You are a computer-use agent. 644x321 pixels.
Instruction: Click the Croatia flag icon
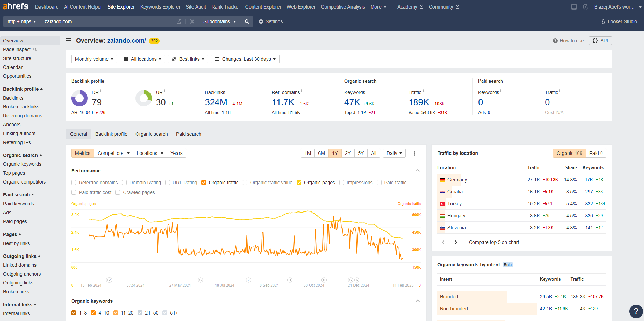coord(442,192)
